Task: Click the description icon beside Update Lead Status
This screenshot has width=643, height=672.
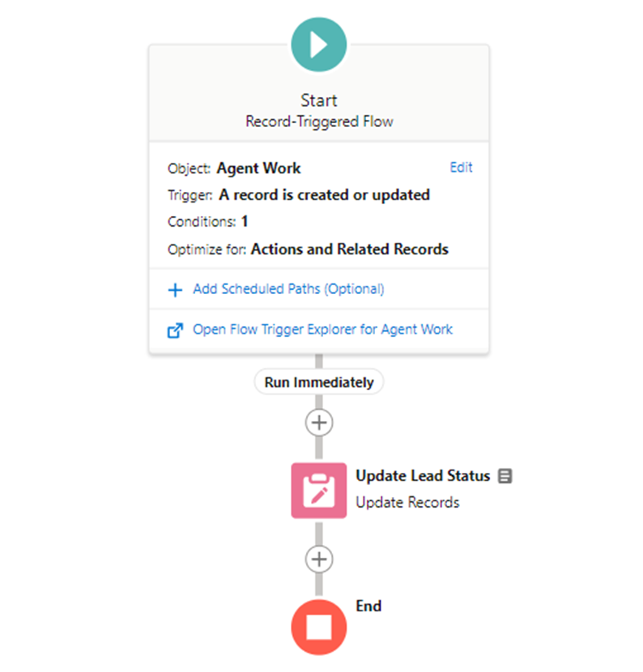Action: click(x=505, y=476)
